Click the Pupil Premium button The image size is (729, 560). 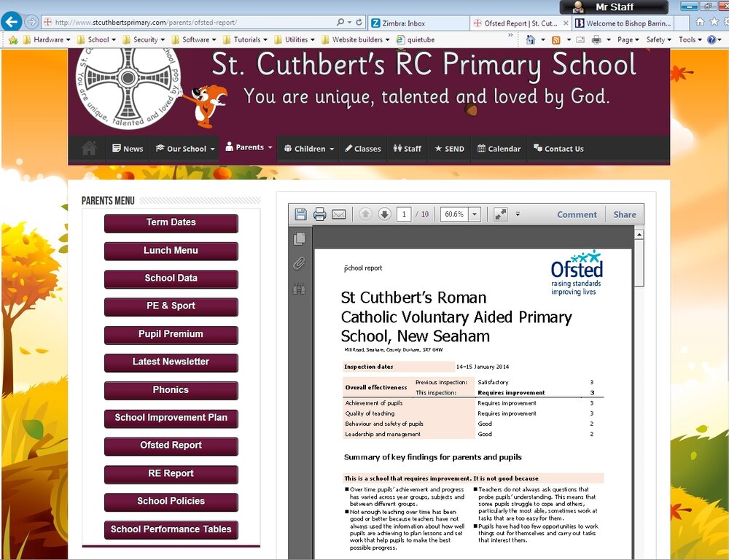(x=171, y=335)
